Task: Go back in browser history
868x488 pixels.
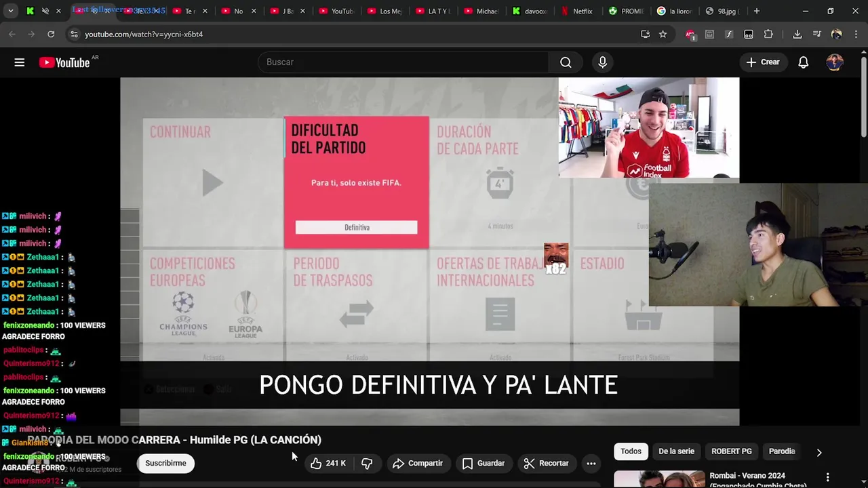Action: coord(12,34)
